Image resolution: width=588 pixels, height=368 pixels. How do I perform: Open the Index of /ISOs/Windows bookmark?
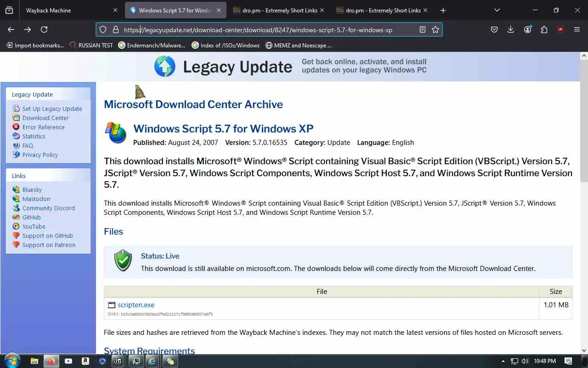click(226, 45)
